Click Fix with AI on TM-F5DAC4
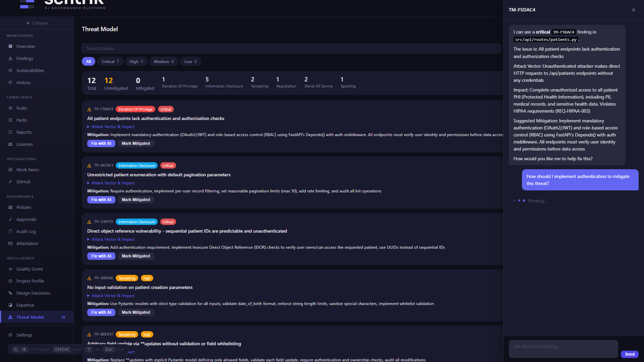This screenshot has height=362, width=644. click(x=101, y=143)
